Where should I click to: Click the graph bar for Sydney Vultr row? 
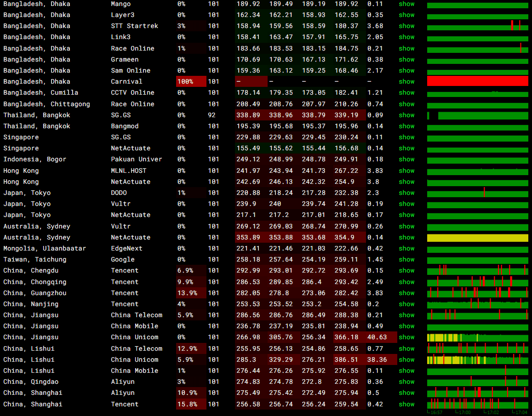[477, 227]
